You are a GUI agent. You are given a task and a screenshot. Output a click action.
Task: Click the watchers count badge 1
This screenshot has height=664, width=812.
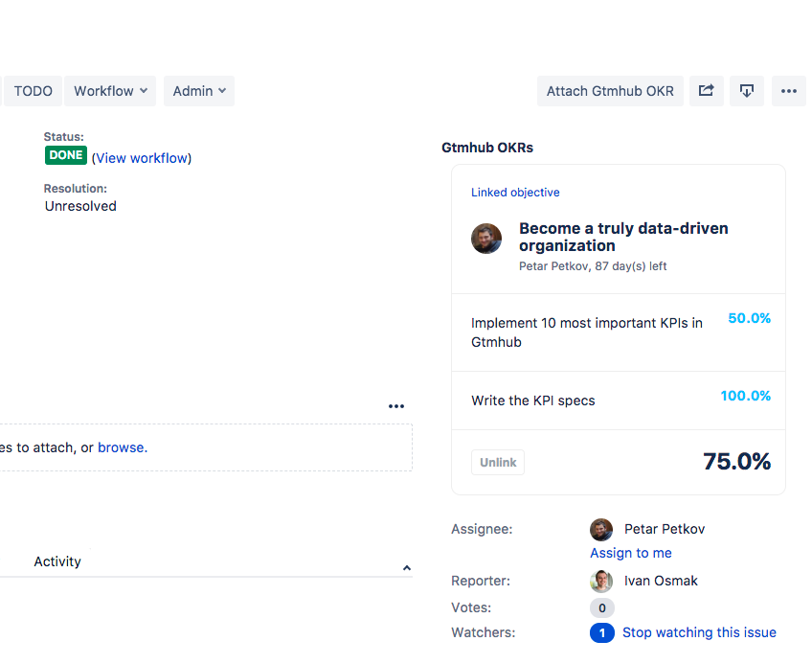click(x=601, y=633)
